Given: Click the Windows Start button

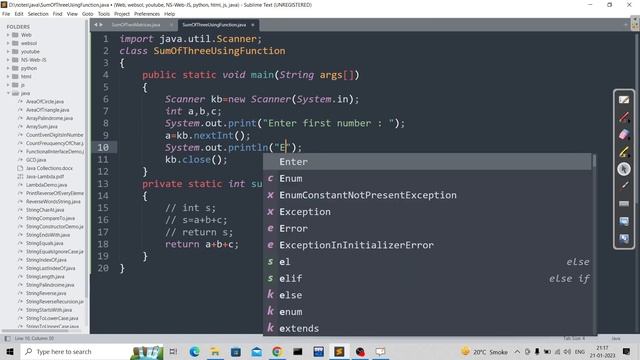Looking at the screenshot, I should coord(10,351).
